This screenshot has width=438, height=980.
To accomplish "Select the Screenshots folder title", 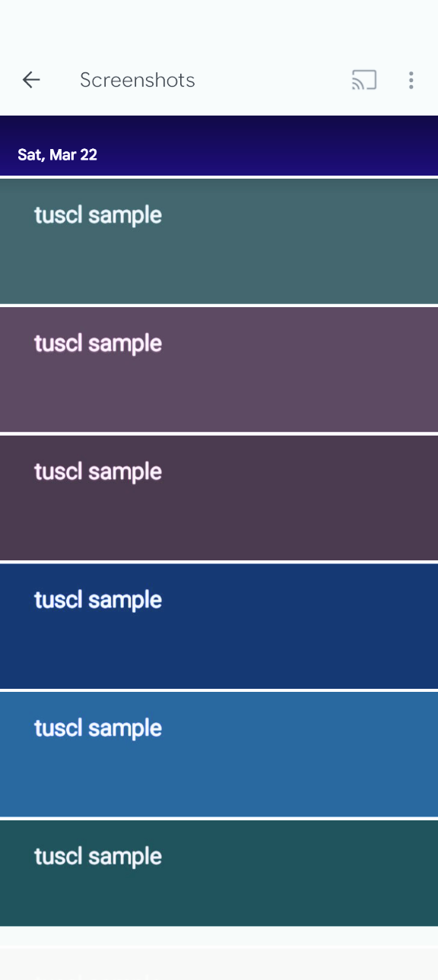I will click(x=138, y=80).
